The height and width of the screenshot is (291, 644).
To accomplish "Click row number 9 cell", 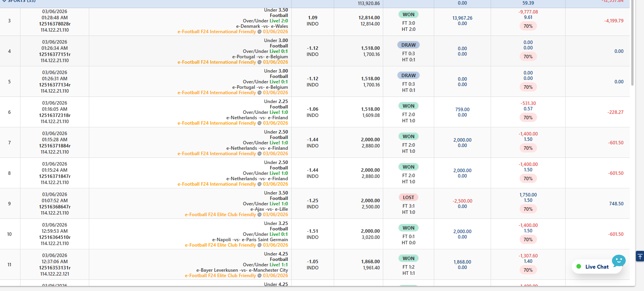I will click(x=9, y=204).
